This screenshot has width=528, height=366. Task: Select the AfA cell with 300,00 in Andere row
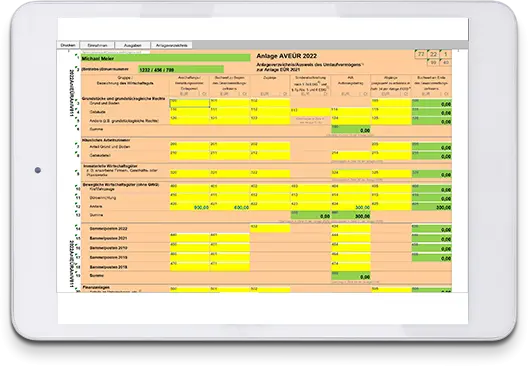pos(351,206)
